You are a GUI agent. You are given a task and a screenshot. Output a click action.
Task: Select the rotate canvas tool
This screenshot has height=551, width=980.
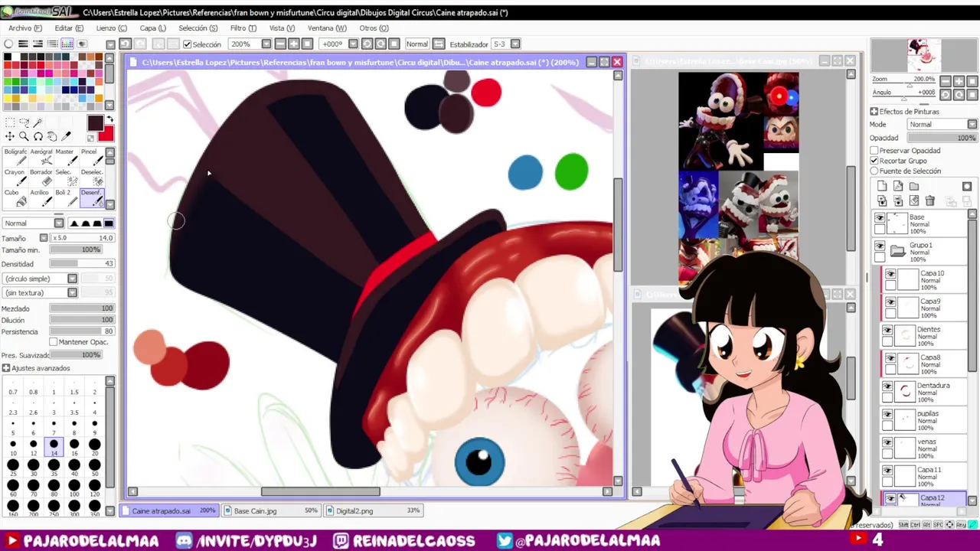(x=38, y=136)
